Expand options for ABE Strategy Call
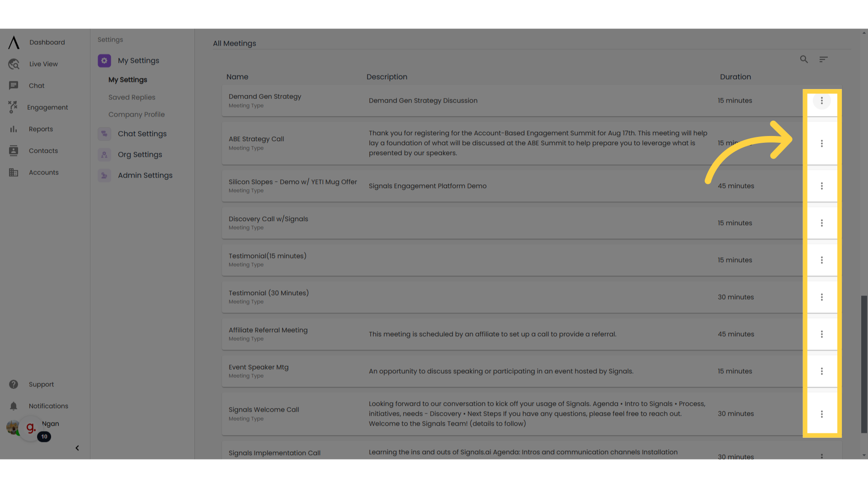Image resolution: width=868 pixels, height=488 pixels. tap(821, 143)
